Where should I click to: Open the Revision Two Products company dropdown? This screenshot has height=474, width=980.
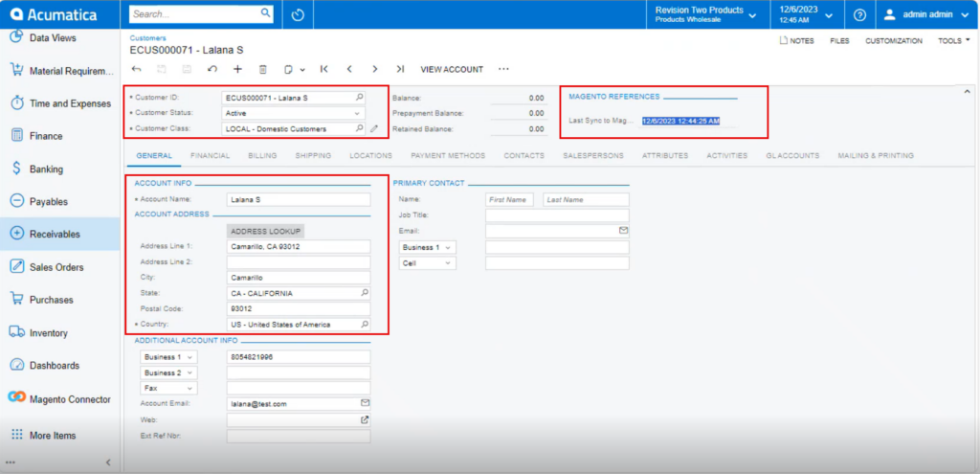click(x=705, y=14)
